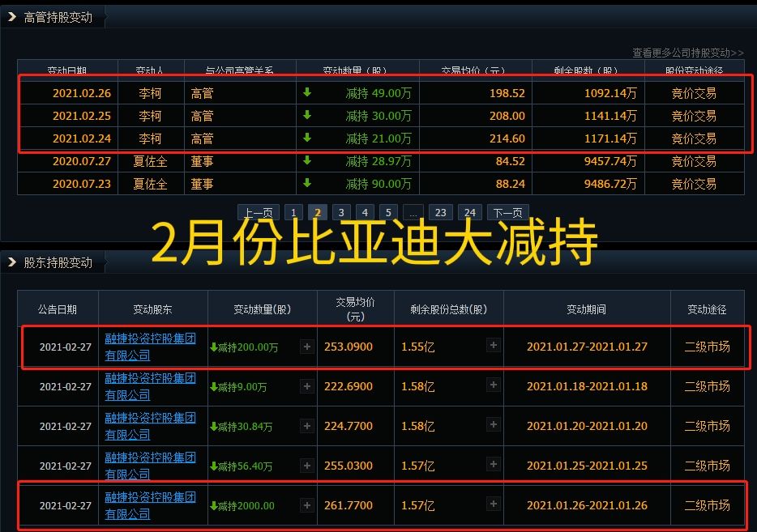
Task: Click 夏佐全 in 2020.07.27 row
Action: tap(150, 161)
